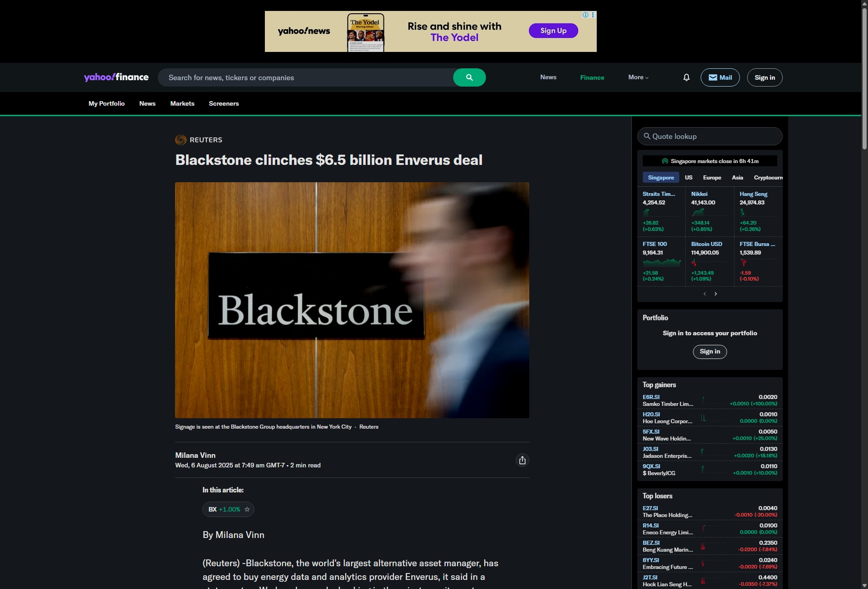
Task: Click the FTSE 100 sparkline chart
Action: (661, 262)
